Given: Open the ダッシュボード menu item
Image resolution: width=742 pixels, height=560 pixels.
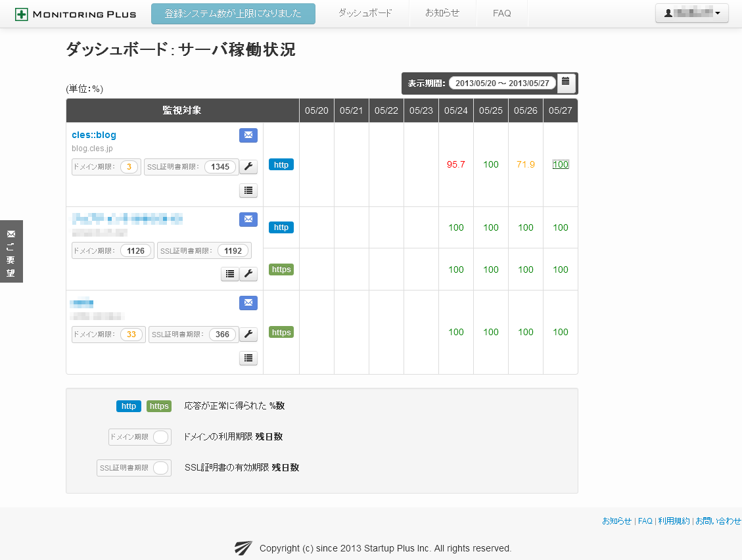Looking at the screenshot, I should [365, 13].
